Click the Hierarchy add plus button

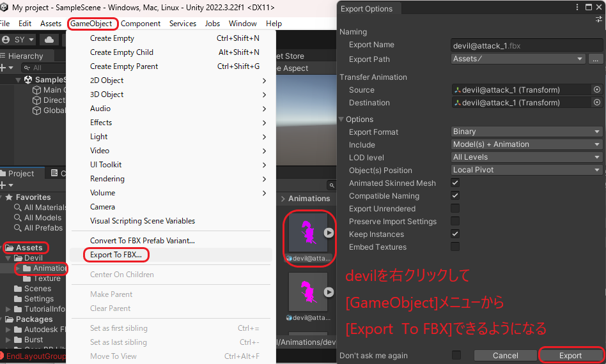(x=3, y=68)
